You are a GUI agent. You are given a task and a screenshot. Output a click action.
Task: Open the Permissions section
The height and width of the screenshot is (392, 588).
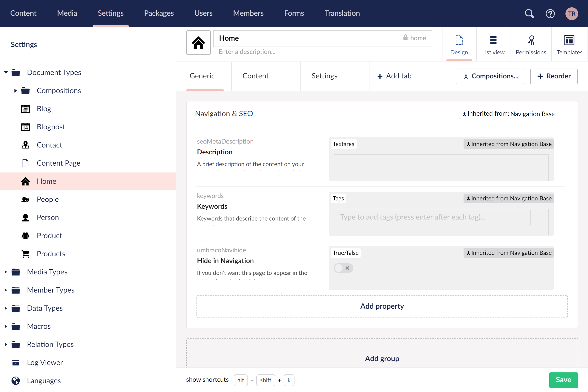point(531,45)
